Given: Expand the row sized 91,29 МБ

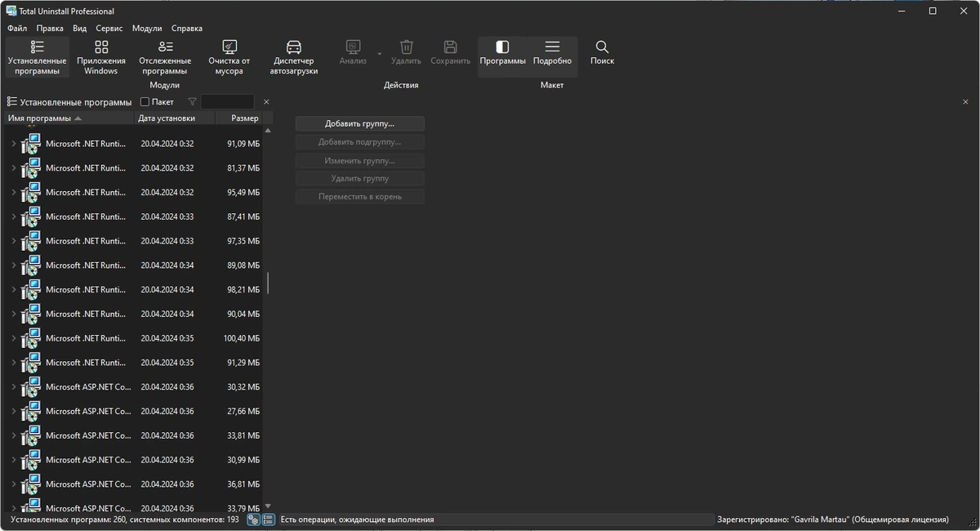Looking at the screenshot, I should (x=13, y=363).
